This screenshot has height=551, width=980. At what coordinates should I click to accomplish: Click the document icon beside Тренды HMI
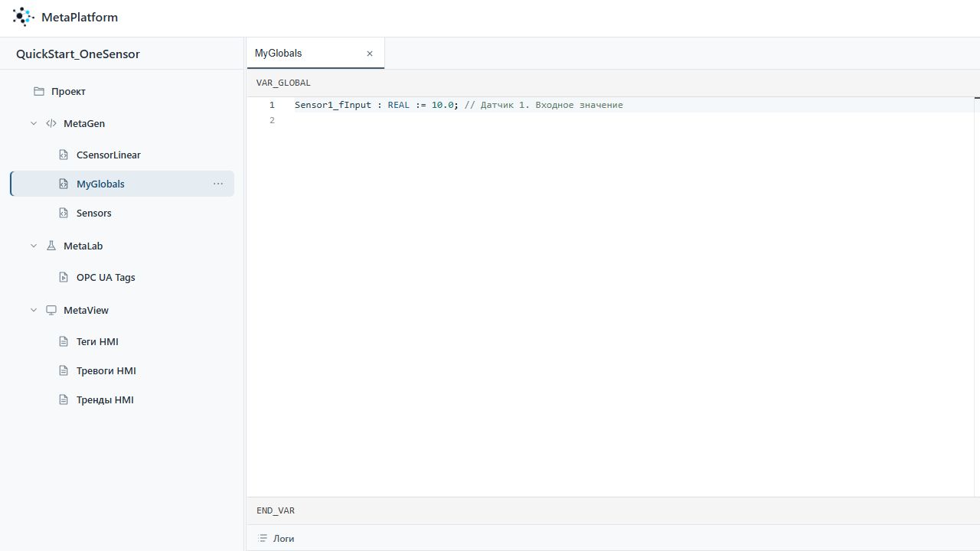64,399
